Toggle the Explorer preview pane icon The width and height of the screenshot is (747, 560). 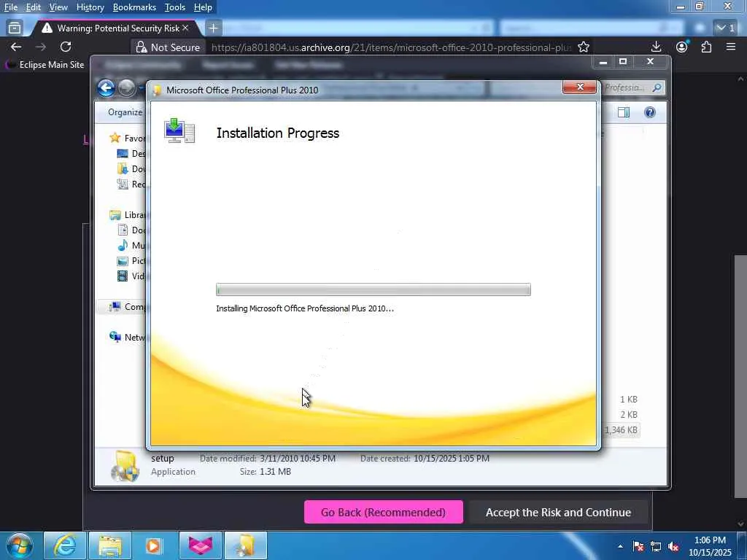pyautogui.click(x=624, y=112)
